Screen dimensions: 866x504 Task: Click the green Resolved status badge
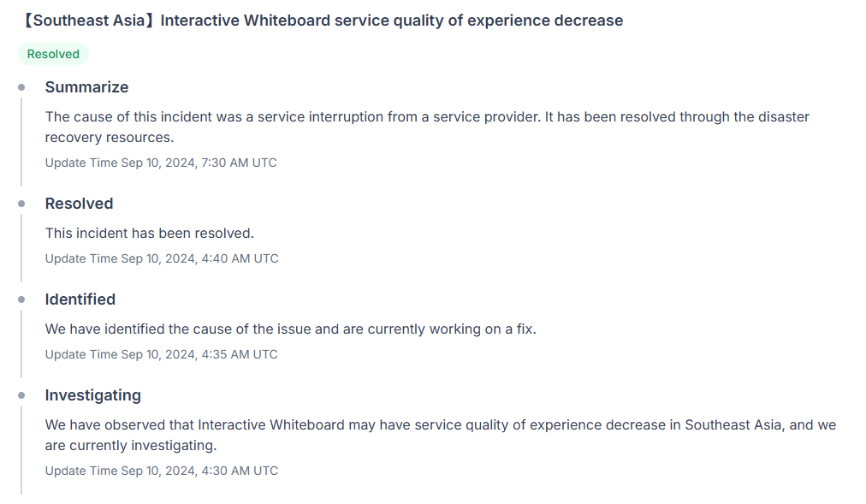[x=53, y=54]
